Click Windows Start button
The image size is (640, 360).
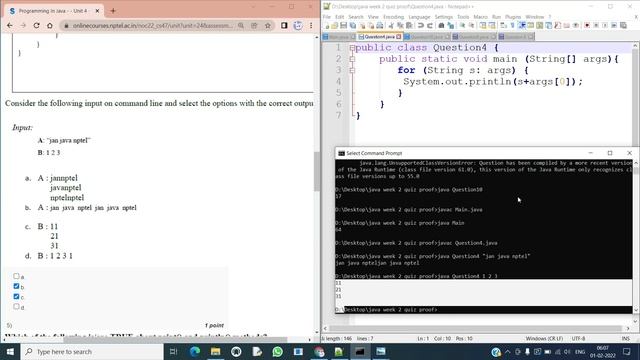(x=10, y=351)
